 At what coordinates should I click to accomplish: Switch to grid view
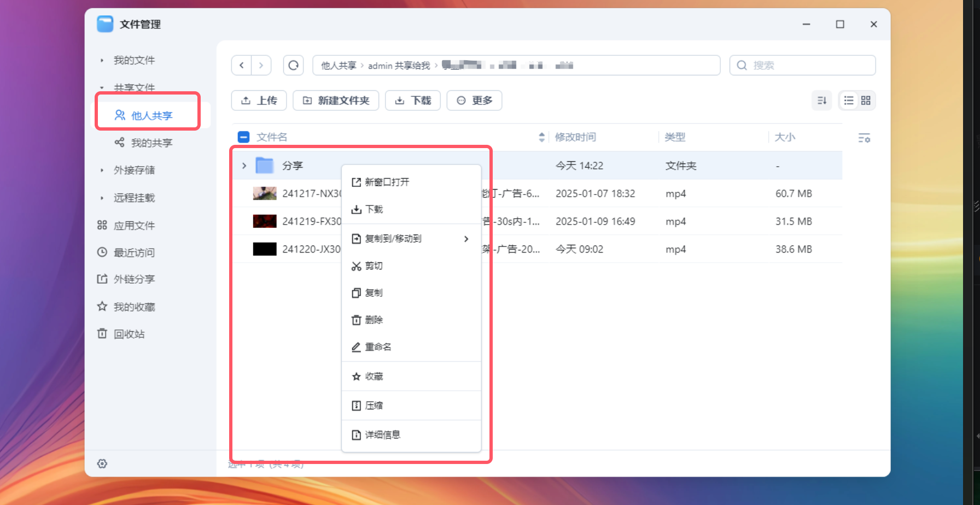pyautogui.click(x=866, y=101)
